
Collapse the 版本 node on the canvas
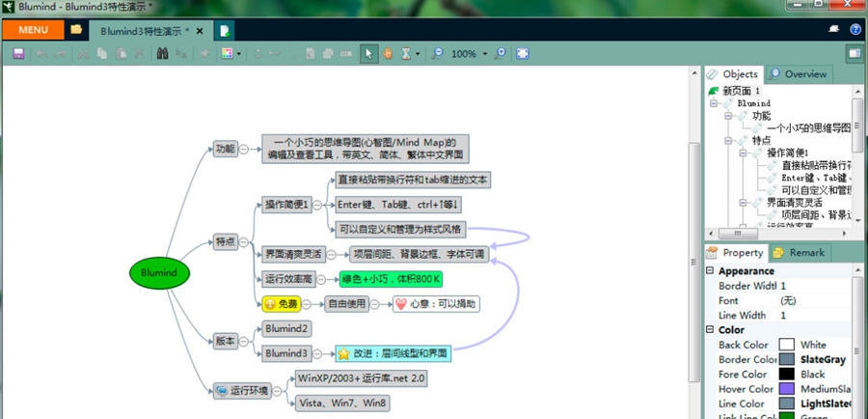pyautogui.click(x=244, y=342)
